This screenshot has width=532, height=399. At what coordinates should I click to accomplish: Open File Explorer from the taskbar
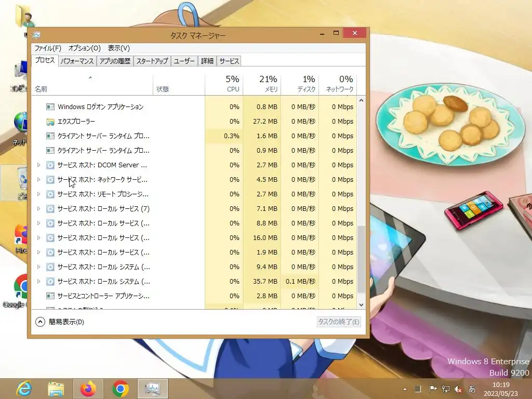56,389
